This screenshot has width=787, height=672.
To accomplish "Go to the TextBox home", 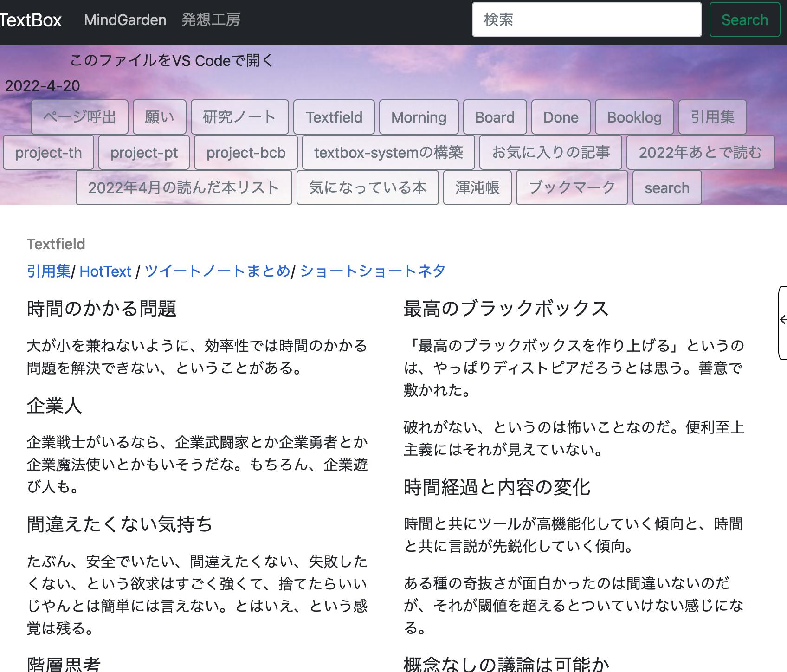I will click(x=30, y=19).
